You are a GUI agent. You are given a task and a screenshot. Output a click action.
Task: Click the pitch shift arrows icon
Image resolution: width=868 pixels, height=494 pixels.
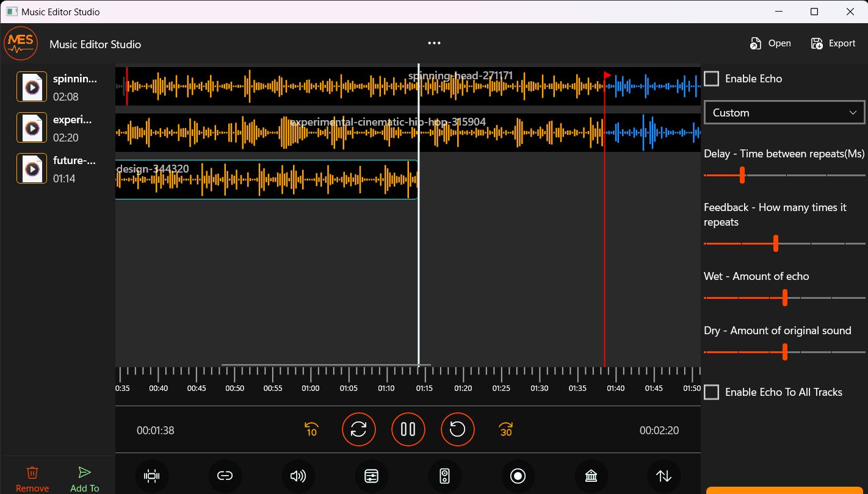click(664, 476)
